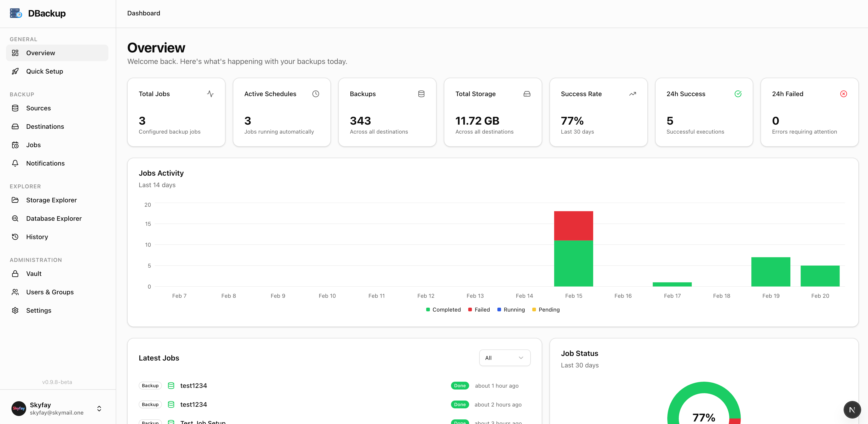The image size is (868, 424).
Task: Go to the History page
Action: click(37, 237)
